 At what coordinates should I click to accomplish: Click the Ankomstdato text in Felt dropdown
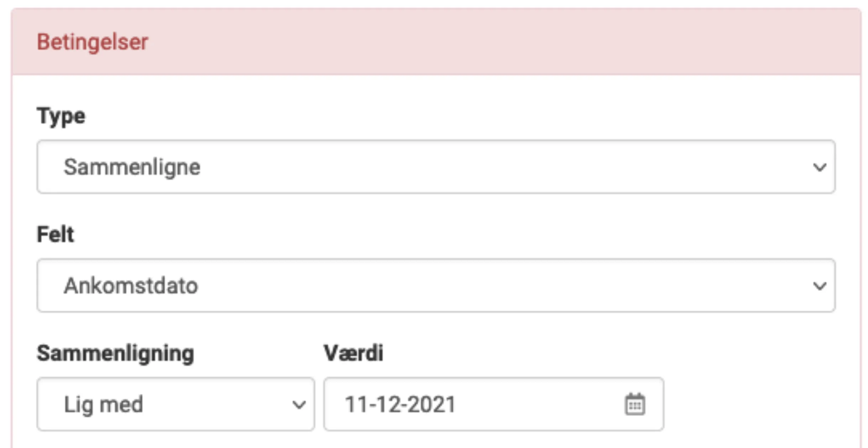(131, 286)
